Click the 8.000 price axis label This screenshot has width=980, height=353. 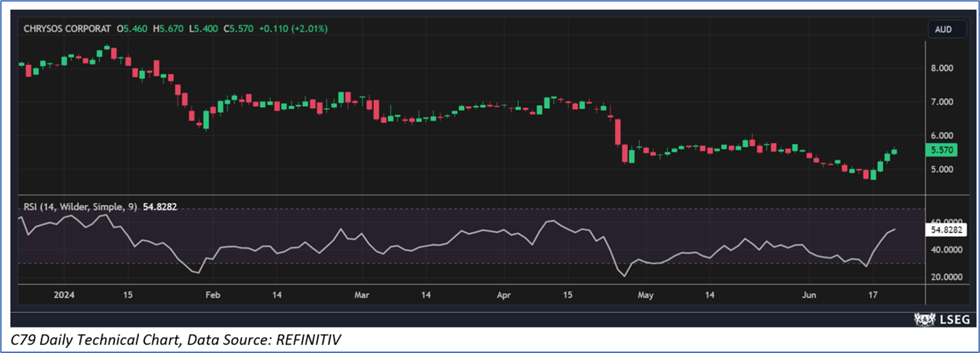pos(942,68)
